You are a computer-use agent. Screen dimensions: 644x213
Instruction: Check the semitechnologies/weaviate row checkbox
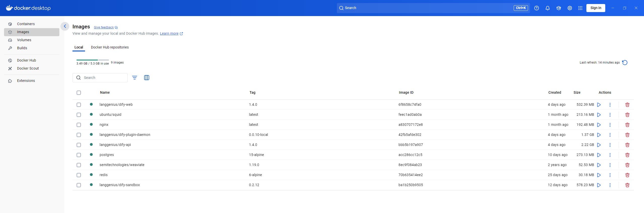79,165
